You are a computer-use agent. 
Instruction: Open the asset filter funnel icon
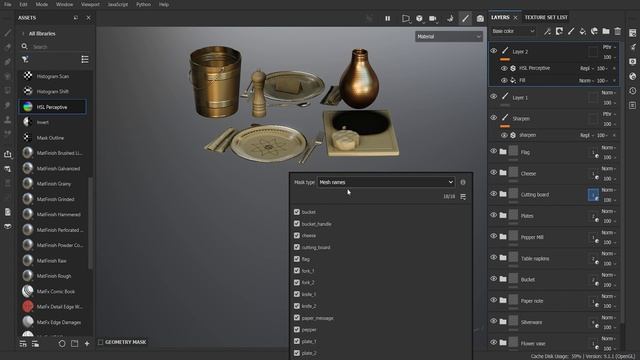(x=25, y=60)
